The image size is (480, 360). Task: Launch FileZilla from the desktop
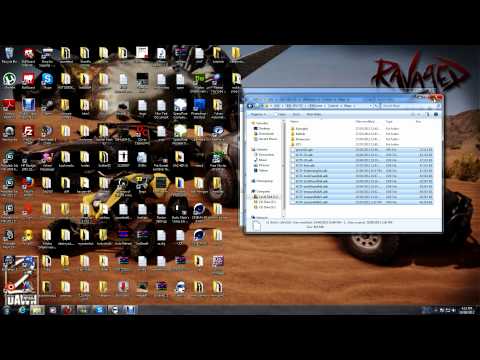(x=28, y=133)
